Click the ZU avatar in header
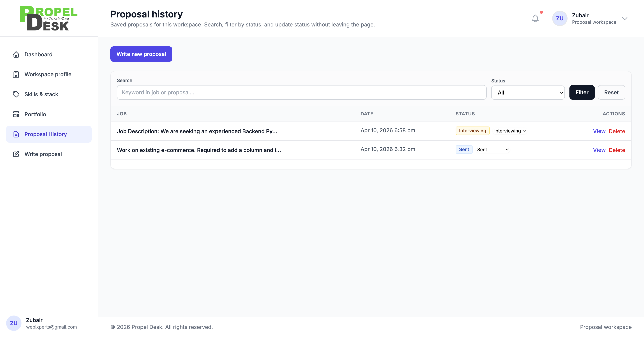 [x=559, y=19]
